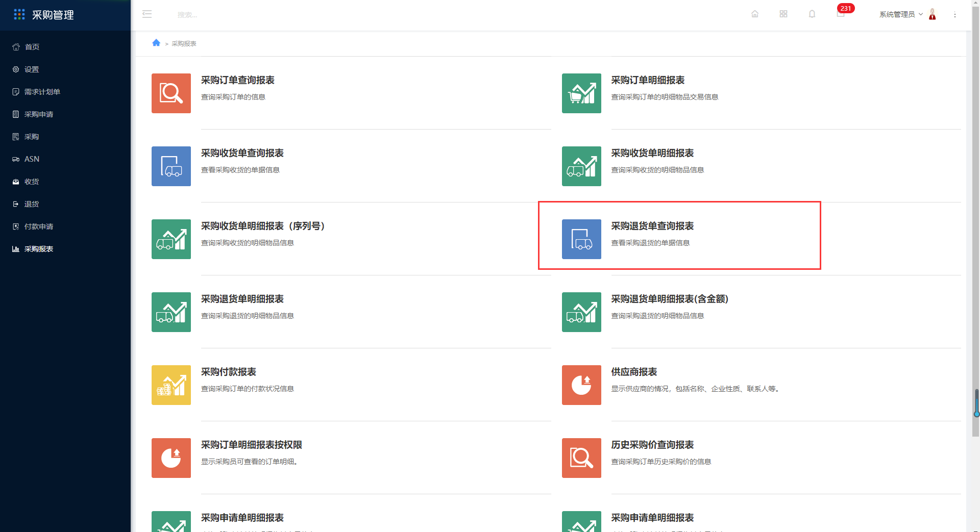Open the messages icon with the 231 badge
This screenshot has height=532, width=980.
[841, 14]
